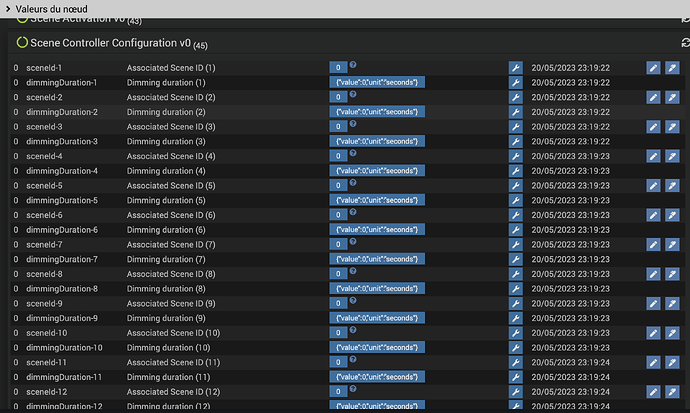Click the wrench icon on the sceneId-10 row
690x413 pixels.
[x=515, y=333]
